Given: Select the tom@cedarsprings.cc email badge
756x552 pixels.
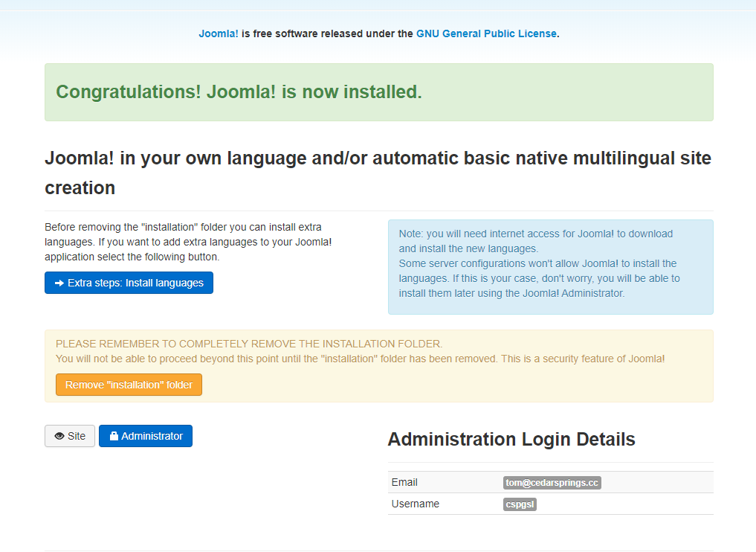Looking at the screenshot, I should pyautogui.click(x=552, y=482).
